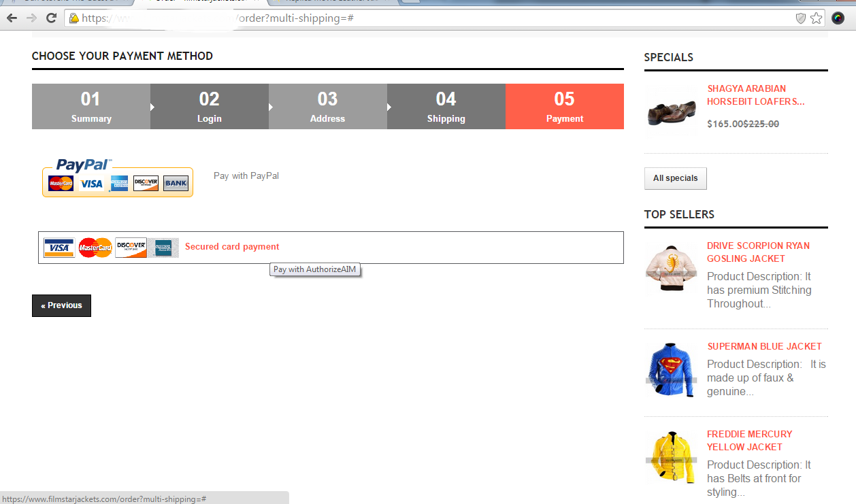856x504 pixels.
Task: Go to step 04 Shipping
Action: pos(446,107)
